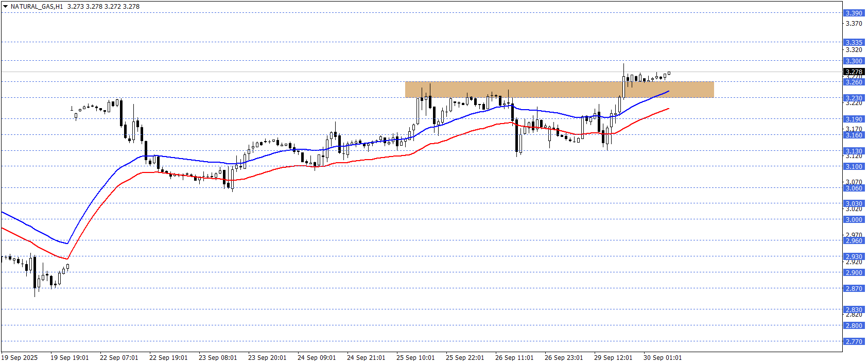The width and height of the screenshot is (868, 364).
Task: Select the 3.390 price level label
Action: 854,13
